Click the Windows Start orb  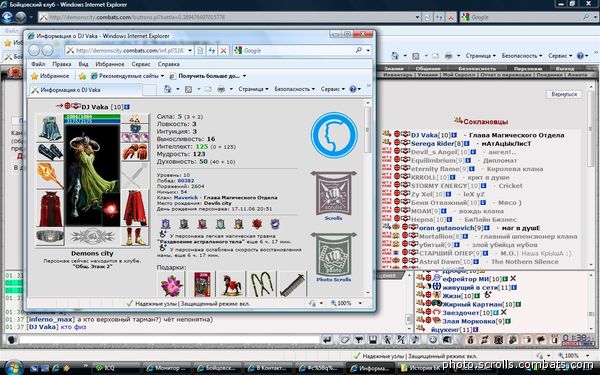tap(14, 368)
